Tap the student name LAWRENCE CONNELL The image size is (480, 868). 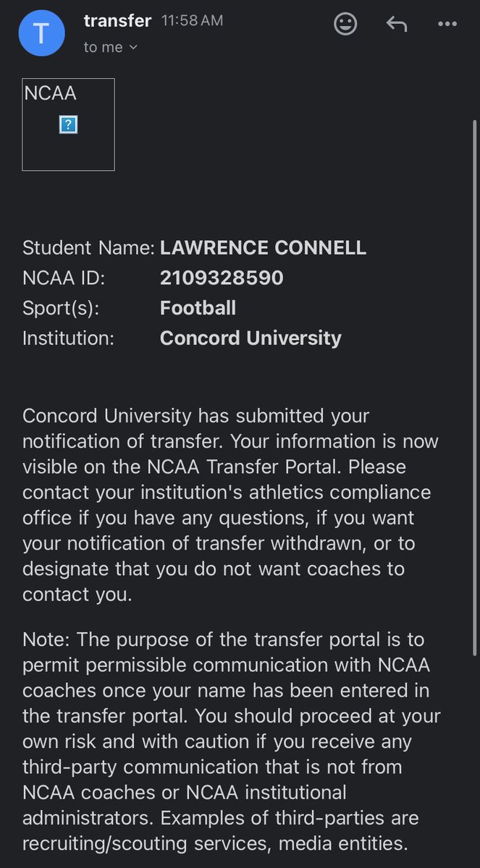tap(263, 247)
